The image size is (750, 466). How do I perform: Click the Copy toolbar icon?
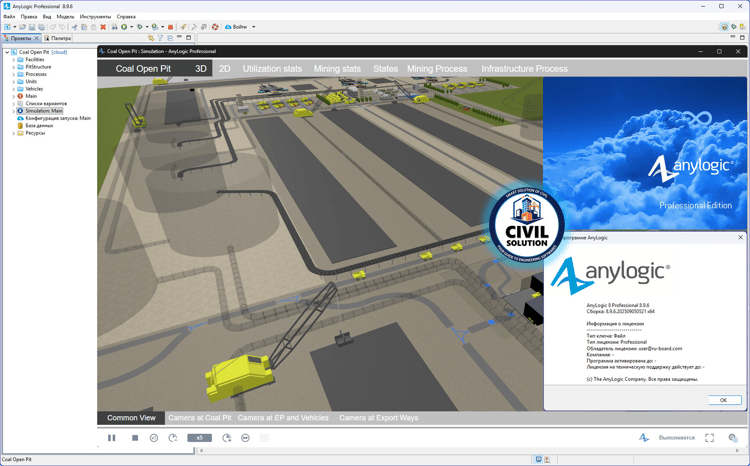84,27
